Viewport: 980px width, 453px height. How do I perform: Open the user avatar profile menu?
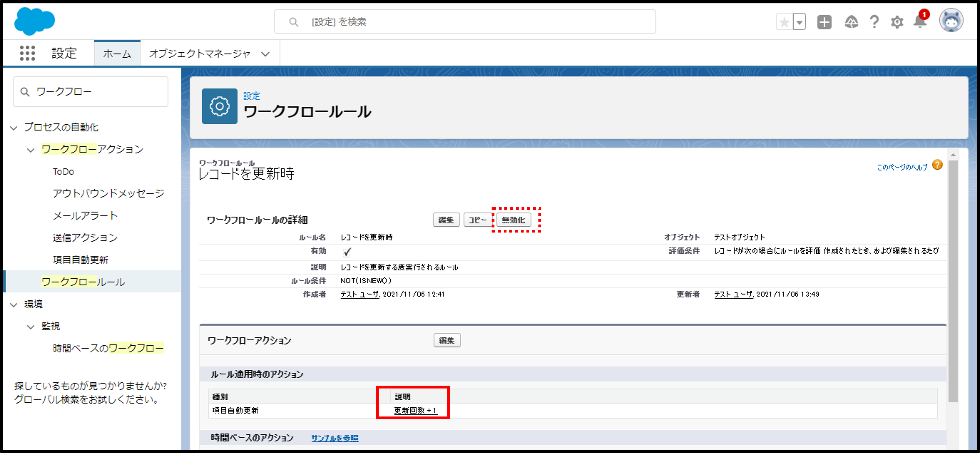(951, 21)
